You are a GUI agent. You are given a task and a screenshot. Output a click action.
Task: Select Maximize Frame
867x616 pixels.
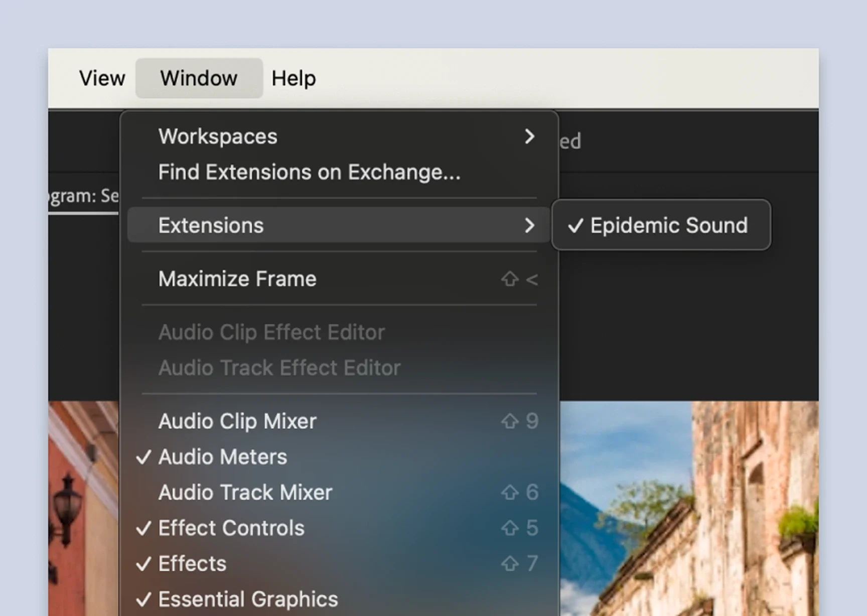(x=339, y=279)
